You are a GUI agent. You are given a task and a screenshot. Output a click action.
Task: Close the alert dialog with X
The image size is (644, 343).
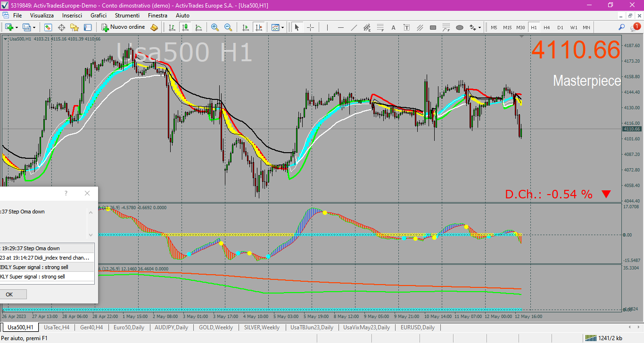[87, 193]
